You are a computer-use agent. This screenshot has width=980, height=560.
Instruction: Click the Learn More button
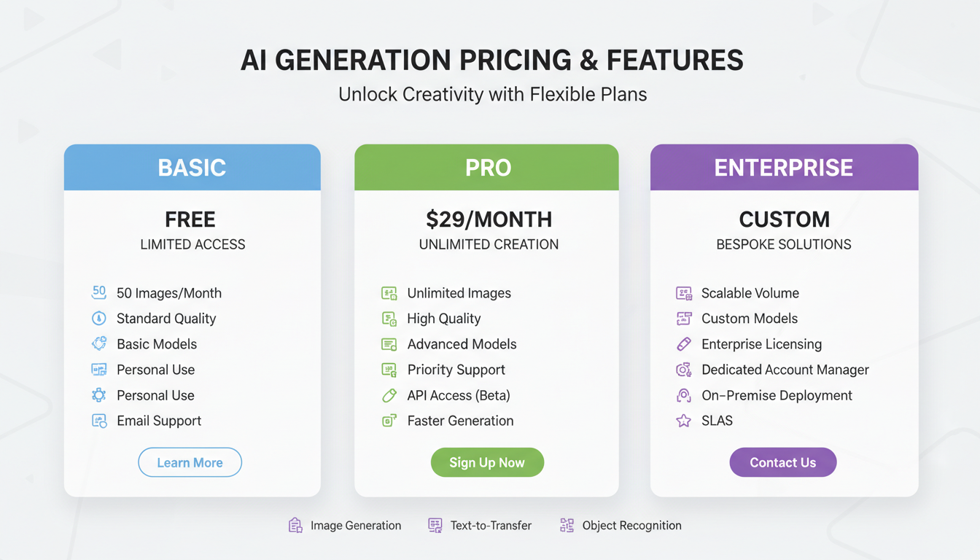[x=190, y=462]
